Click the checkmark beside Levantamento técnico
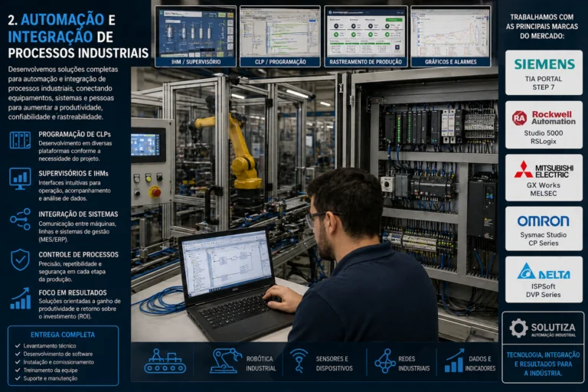588x392 pixels. [18, 345]
